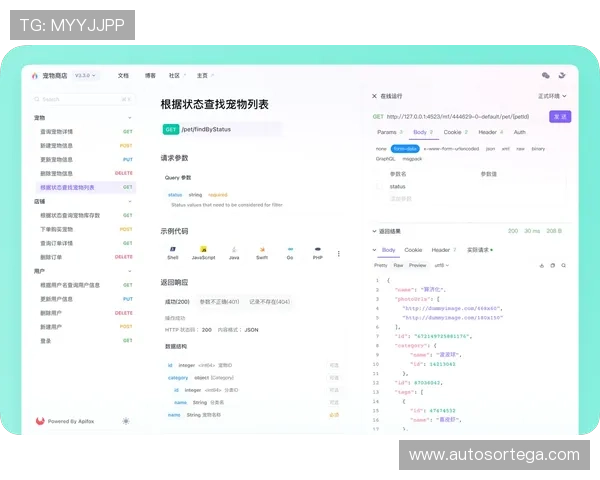The width and height of the screenshot is (600, 480).
Task: Select the PHP code sample icon
Action: (x=318, y=249)
